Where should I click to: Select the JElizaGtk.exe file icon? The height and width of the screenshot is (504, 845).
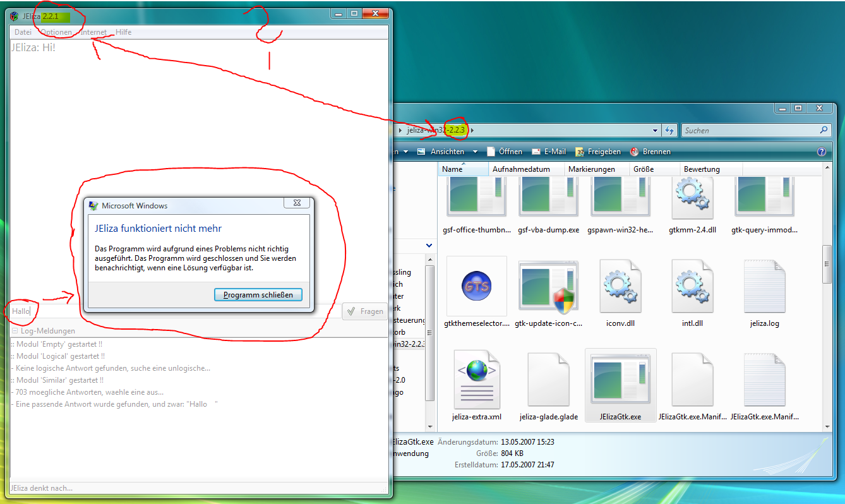tap(620, 379)
